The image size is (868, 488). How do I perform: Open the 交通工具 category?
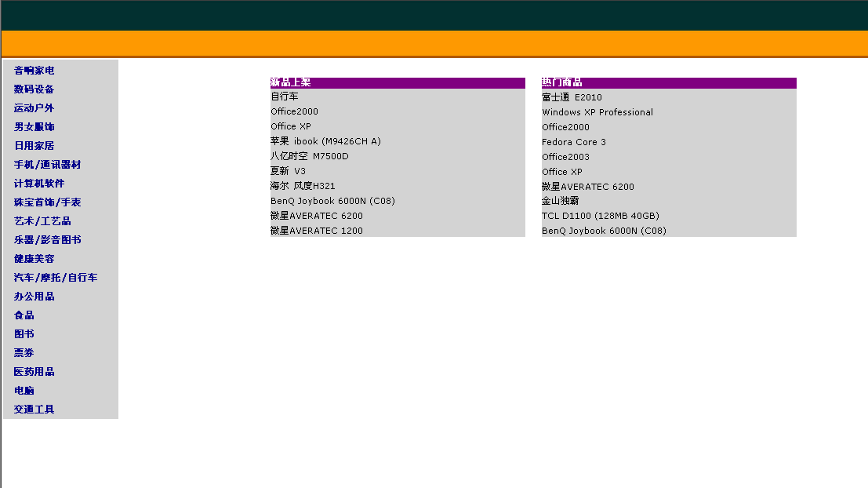(x=35, y=410)
